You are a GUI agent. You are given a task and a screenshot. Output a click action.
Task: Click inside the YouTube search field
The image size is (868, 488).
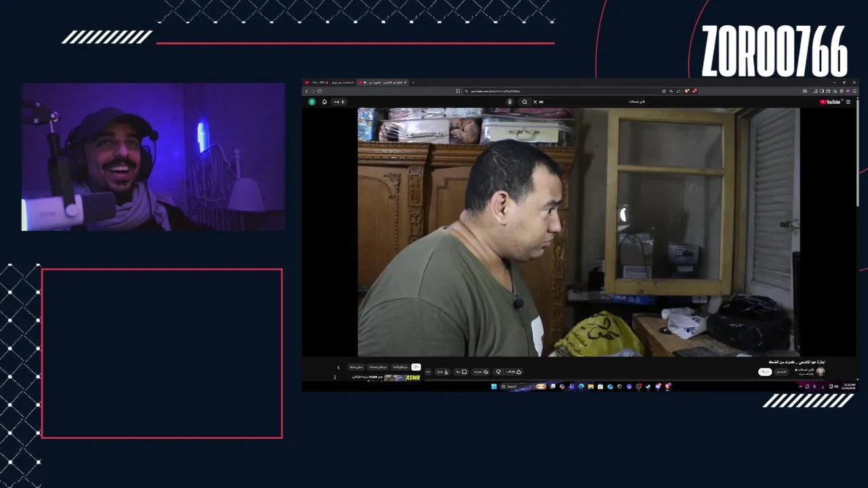[x=590, y=102]
